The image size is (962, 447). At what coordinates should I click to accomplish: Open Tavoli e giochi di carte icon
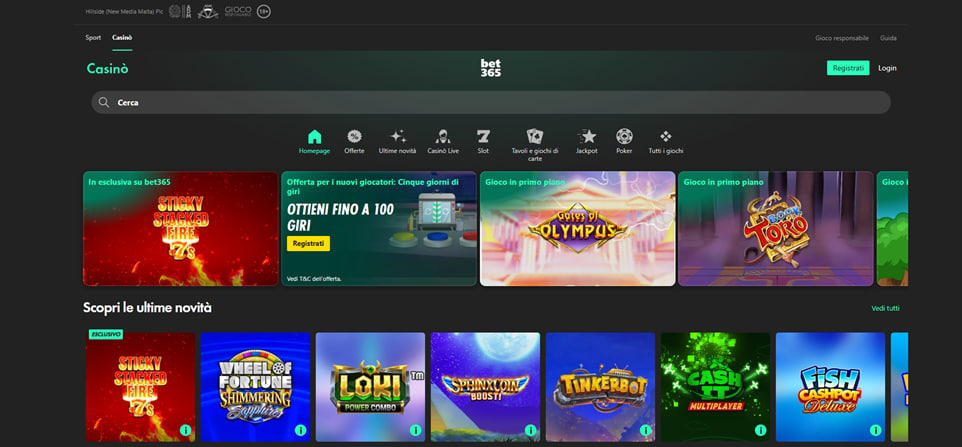(535, 136)
